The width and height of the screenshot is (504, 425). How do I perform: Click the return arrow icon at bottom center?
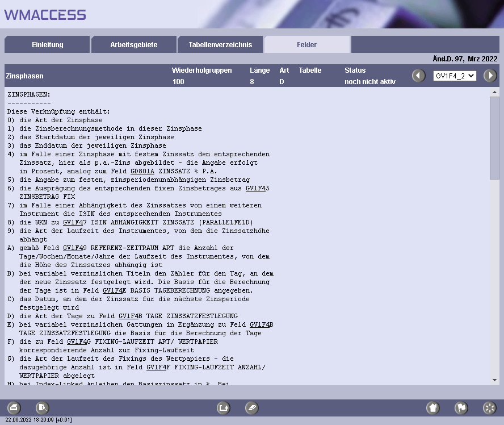[x=224, y=407]
